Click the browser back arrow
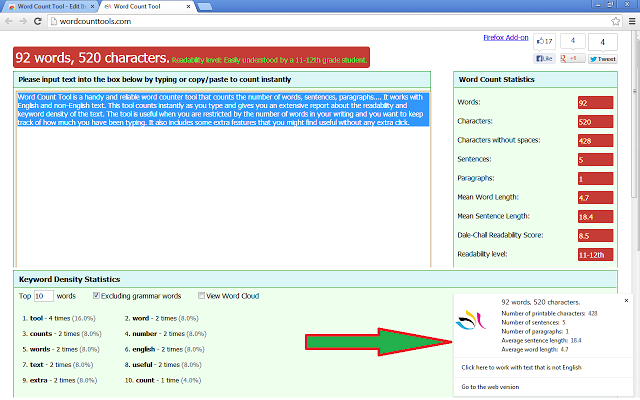Screen dimensions: 640x400 (9, 21)
